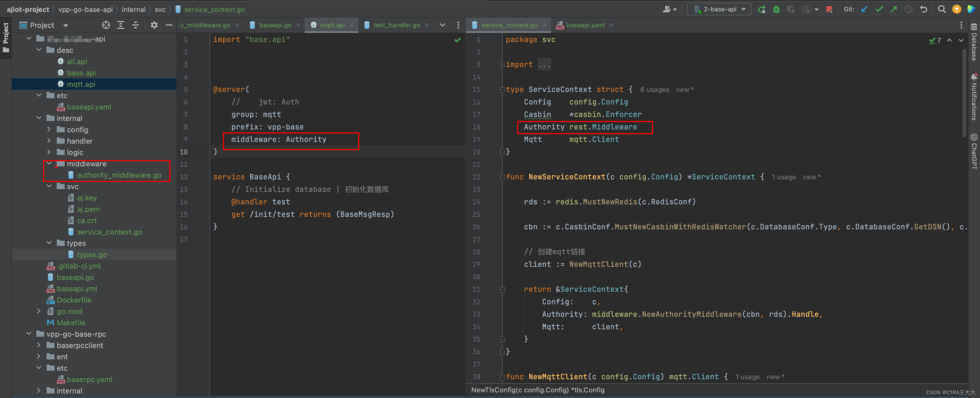Fold the ServiceContext struct

tap(502, 89)
